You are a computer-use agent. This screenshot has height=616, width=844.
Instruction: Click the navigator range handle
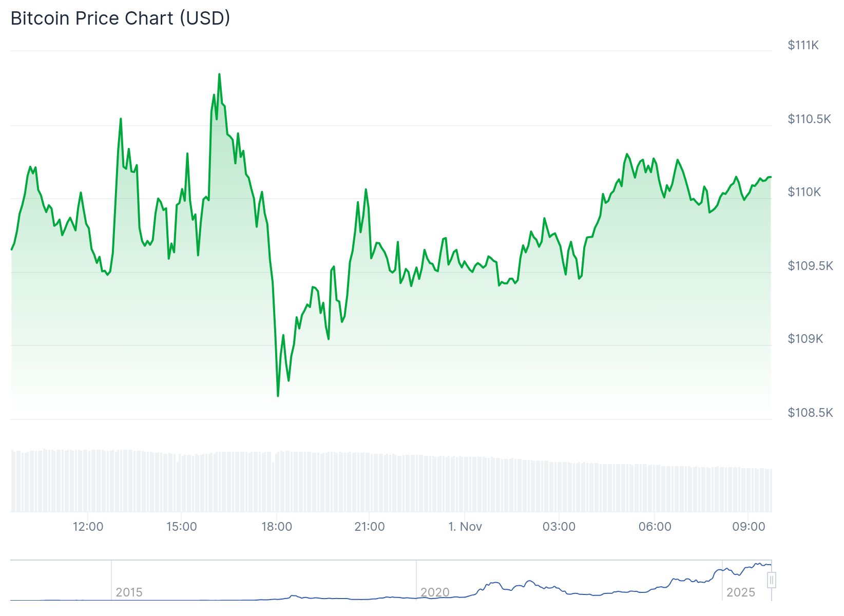point(771,580)
